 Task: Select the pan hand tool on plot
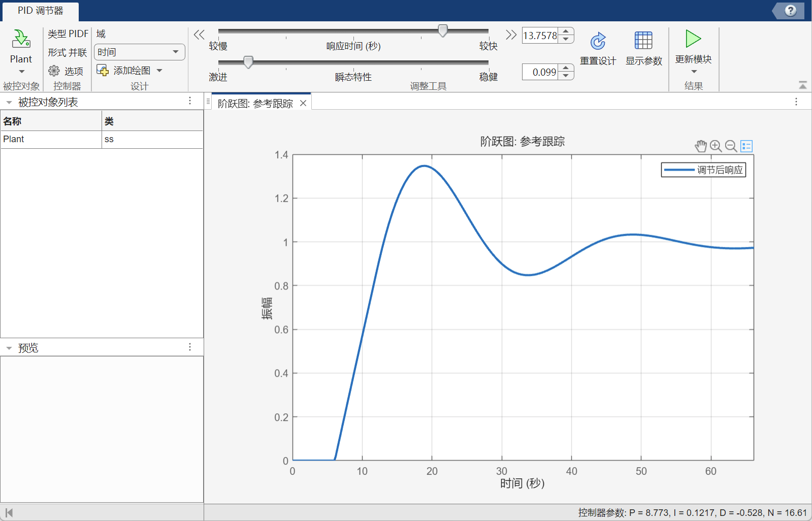point(701,146)
